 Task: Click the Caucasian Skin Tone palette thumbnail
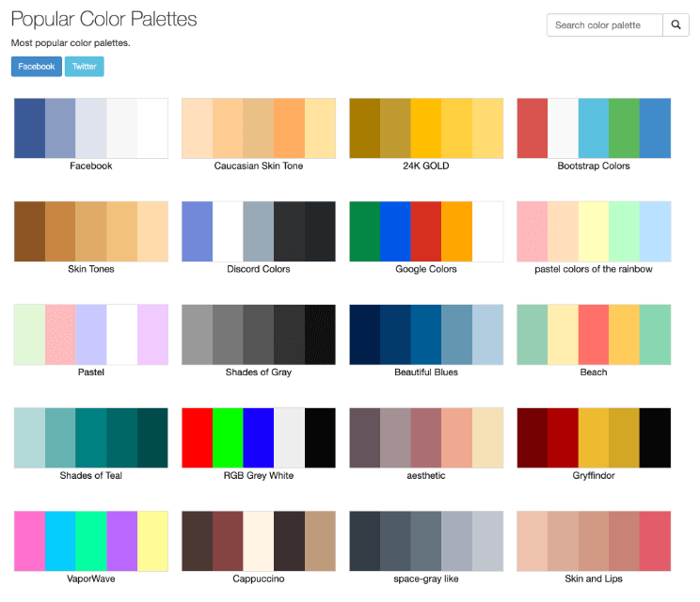259,128
